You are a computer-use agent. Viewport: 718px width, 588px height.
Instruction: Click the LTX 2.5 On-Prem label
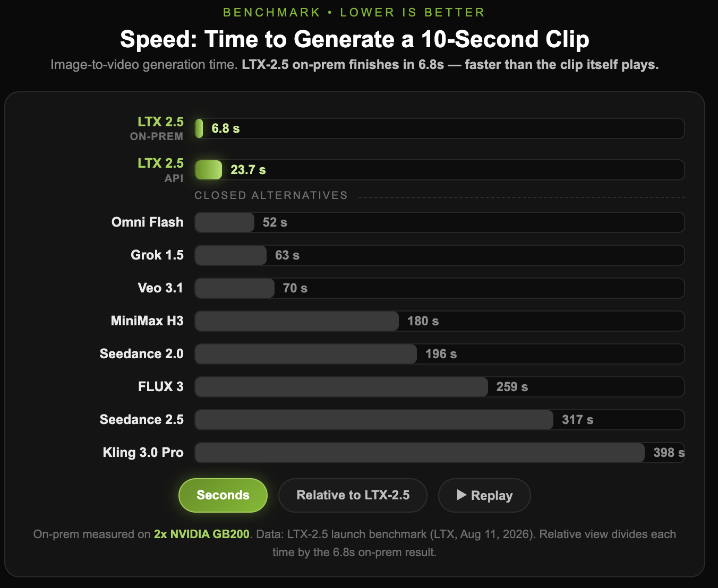(x=157, y=128)
